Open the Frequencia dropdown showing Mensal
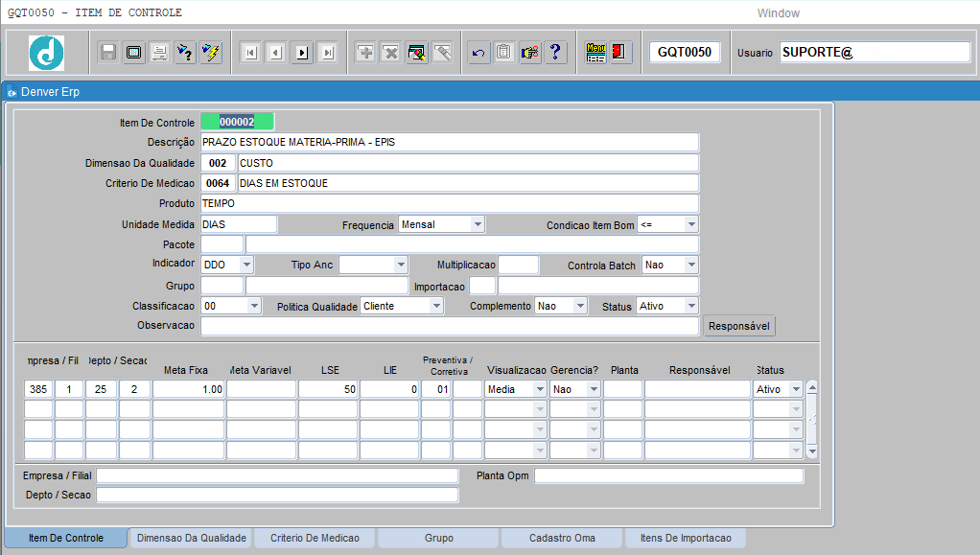This screenshot has width=980, height=555. 478,224
